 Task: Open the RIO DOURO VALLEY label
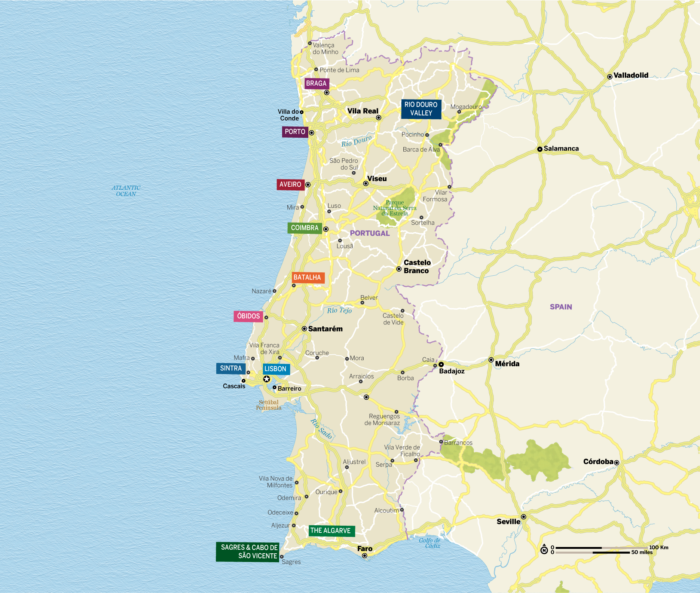pos(421,109)
